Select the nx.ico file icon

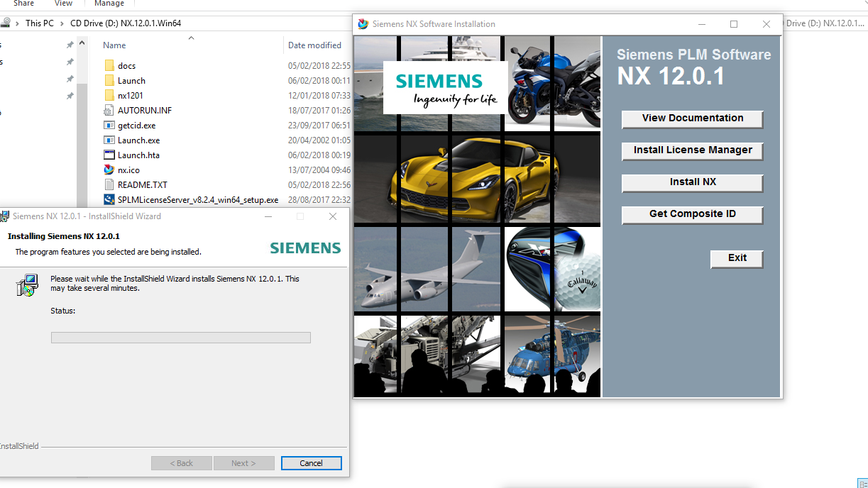tap(109, 170)
